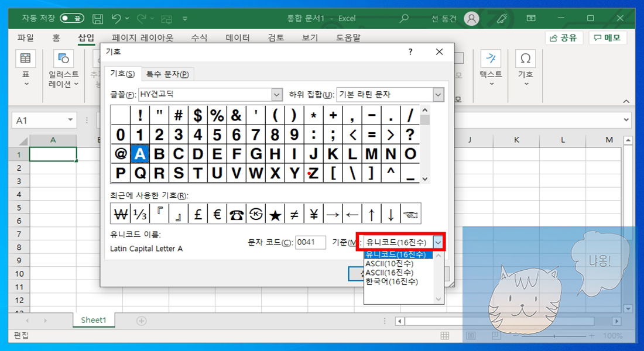Click the 문자 코드 character code field

tap(310, 242)
